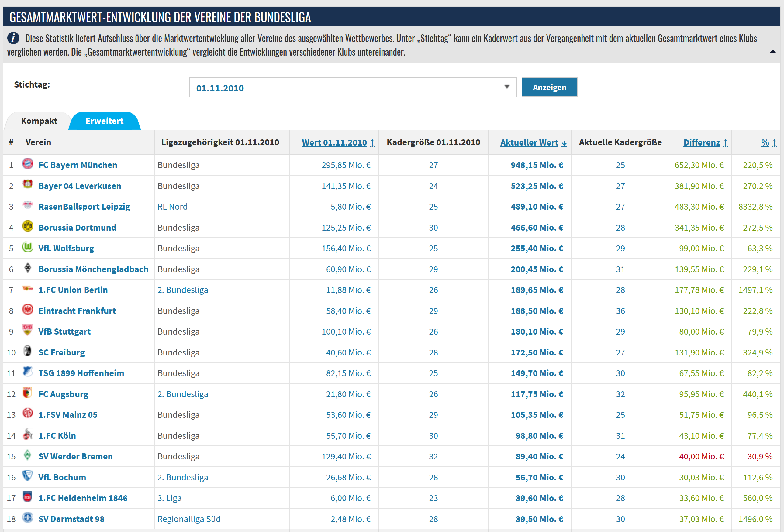Image resolution: width=784 pixels, height=532 pixels.
Task: Open the FC Augsburg club link
Action: point(64,394)
